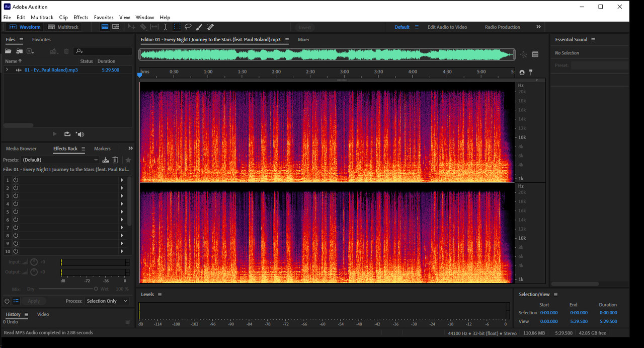Select the Time Selection tool

pyautogui.click(x=165, y=27)
